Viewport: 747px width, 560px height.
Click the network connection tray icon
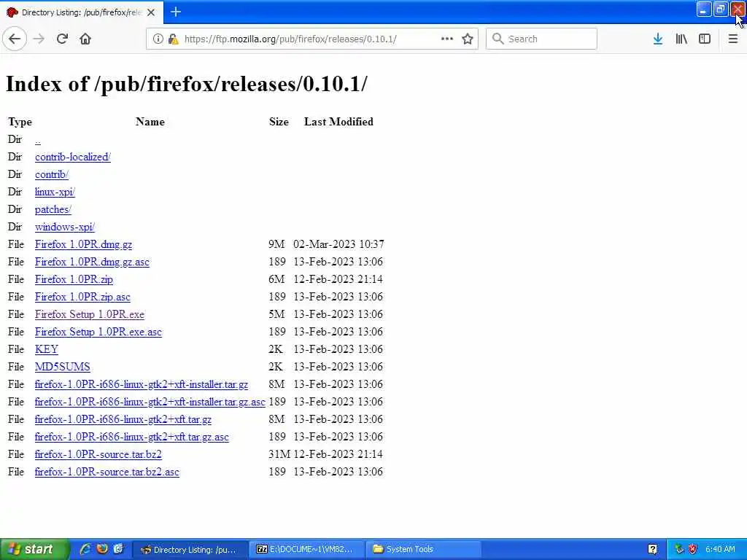click(x=679, y=550)
